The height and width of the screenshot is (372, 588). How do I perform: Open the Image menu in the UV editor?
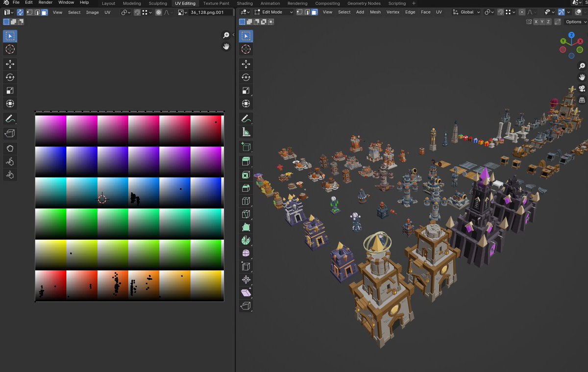pos(93,12)
